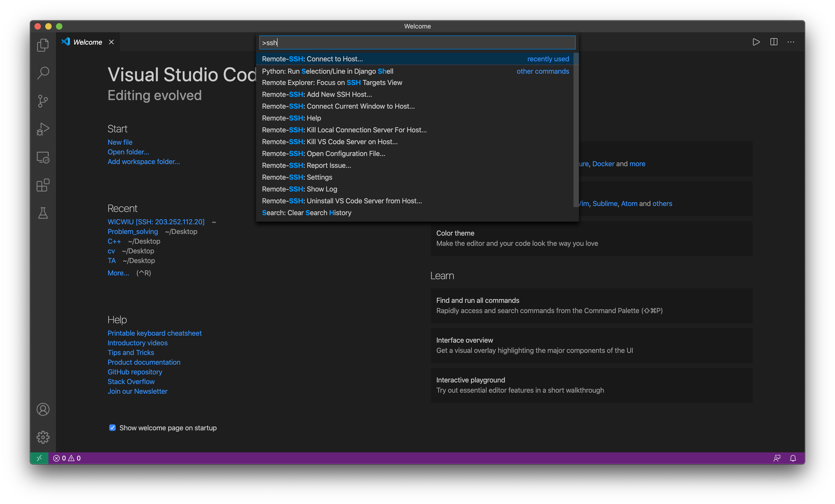Open the Explorer view in activity bar
The width and height of the screenshot is (835, 504).
pos(43,45)
